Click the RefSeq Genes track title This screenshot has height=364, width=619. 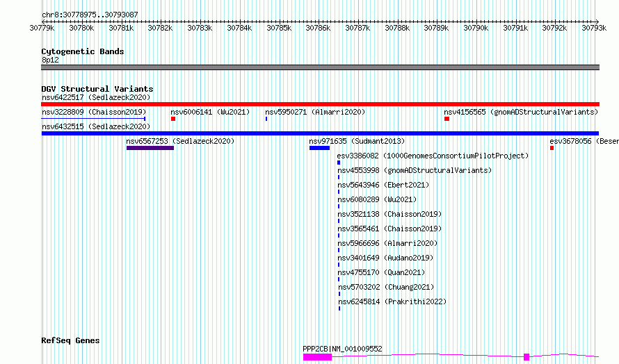(x=70, y=340)
